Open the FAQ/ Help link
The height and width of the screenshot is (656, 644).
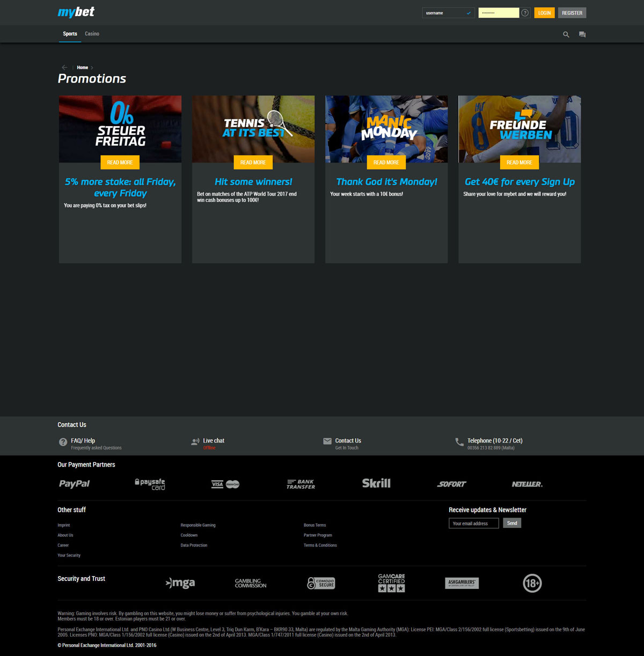(x=83, y=441)
